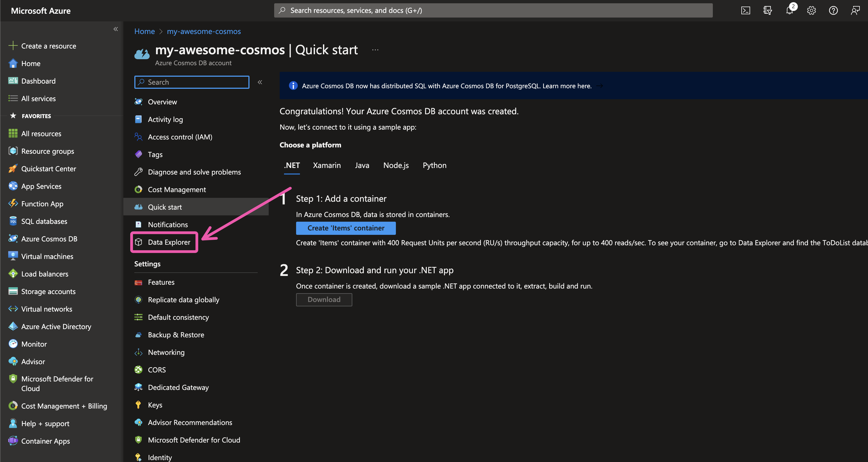This screenshot has width=868, height=462.
Task: Select the Node.js platform tab
Action: (x=396, y=165)
